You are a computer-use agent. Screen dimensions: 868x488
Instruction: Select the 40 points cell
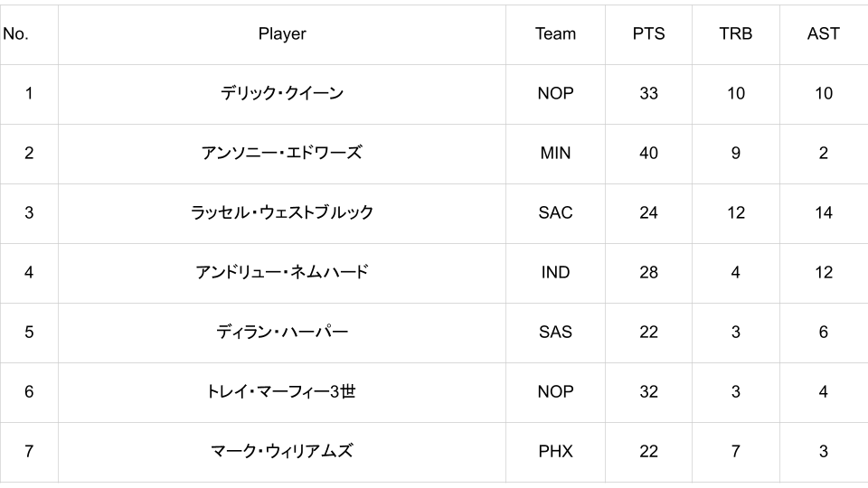pos(648,154)
